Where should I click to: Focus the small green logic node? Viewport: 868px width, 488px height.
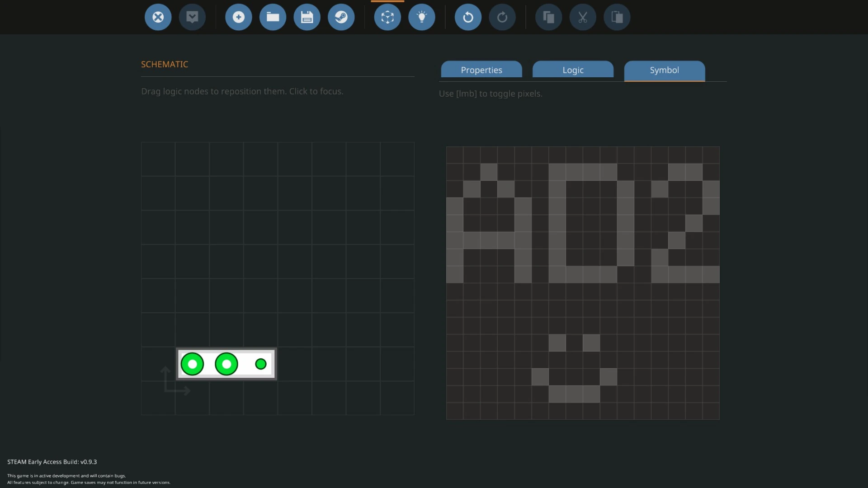261,364
